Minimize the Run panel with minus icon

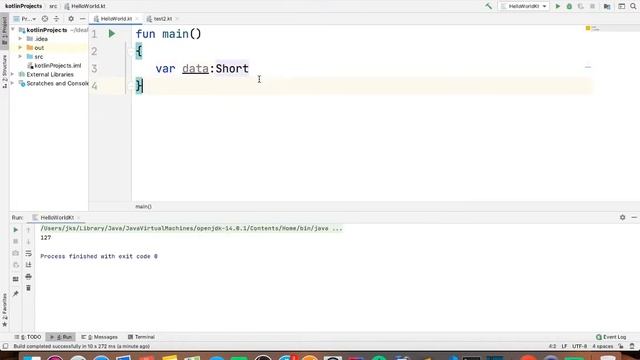point(634,218)
